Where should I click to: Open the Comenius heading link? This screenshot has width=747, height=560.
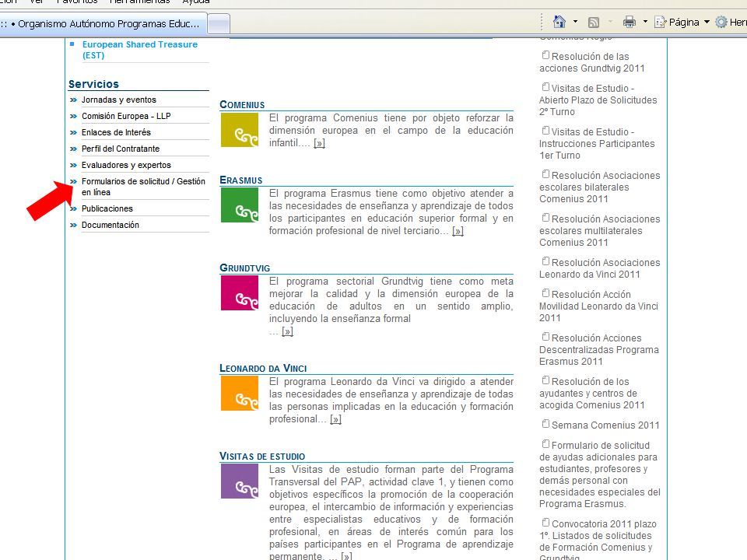pyautogui.click(x=242, y=104)
